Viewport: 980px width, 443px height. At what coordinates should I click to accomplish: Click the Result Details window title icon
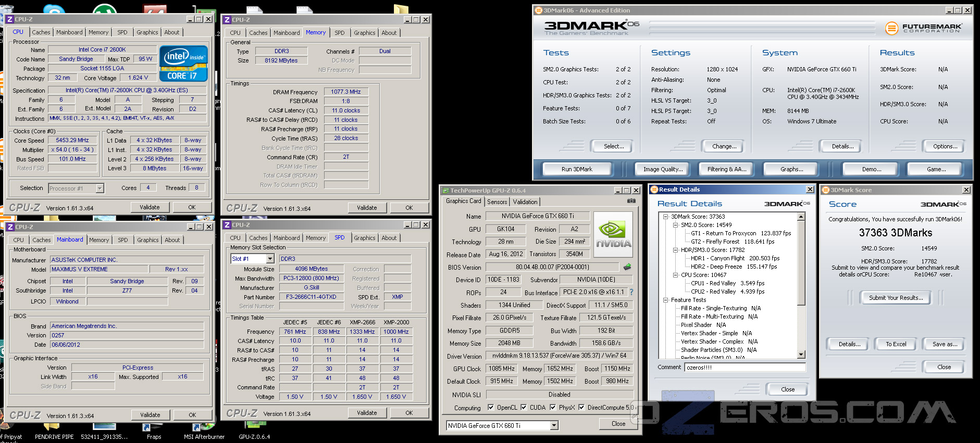(654, 189)
